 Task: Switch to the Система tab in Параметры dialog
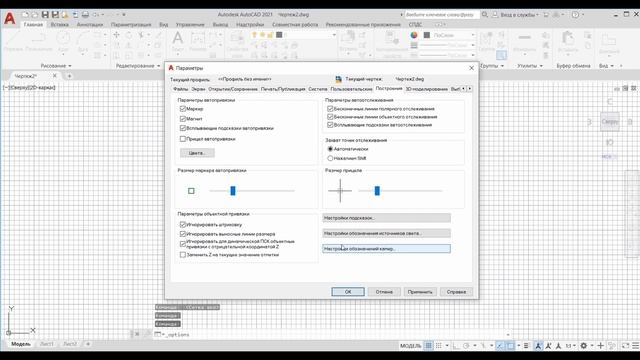point(318,89)
